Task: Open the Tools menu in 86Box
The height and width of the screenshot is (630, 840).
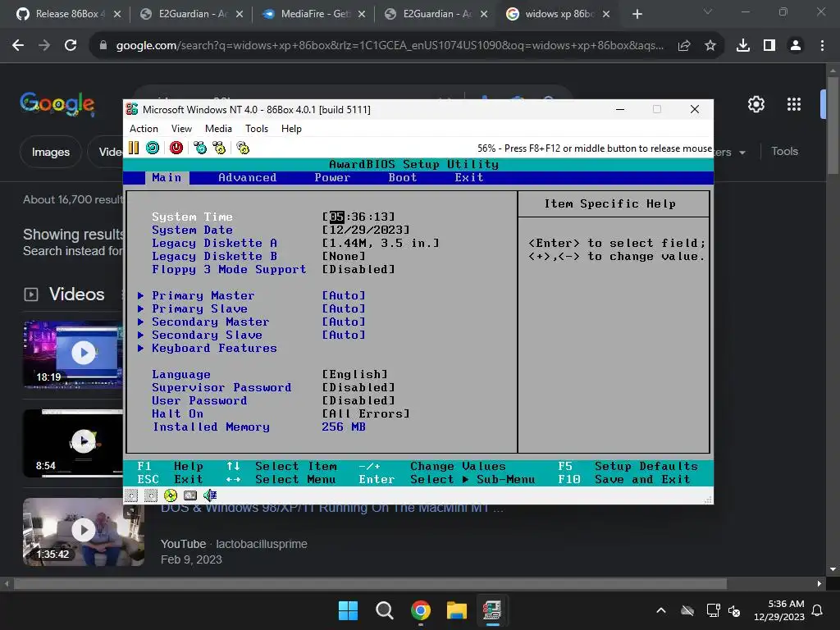Action: tap(257, 129)
